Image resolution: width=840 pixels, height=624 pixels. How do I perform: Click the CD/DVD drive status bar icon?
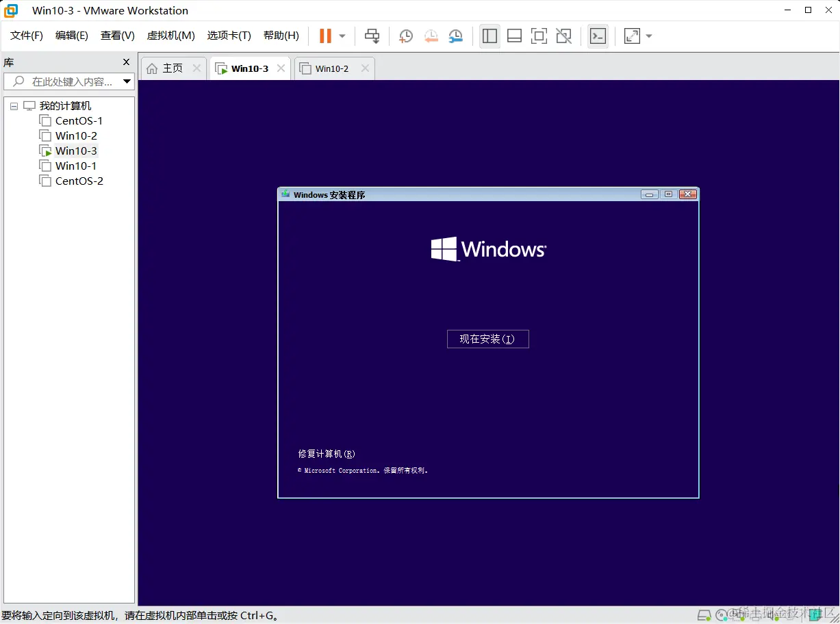point(722,614)
